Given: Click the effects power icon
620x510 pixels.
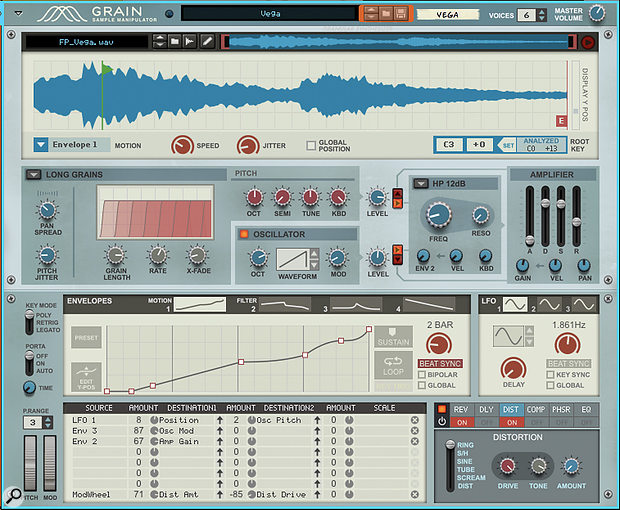Looking at the screenshot, I should 442,422.
